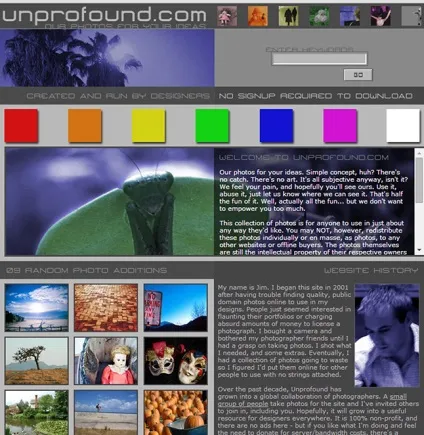The width and height of the screenshot is (424, 435).
Task: Open the unprofound.com logo
Action: point(104,16)
